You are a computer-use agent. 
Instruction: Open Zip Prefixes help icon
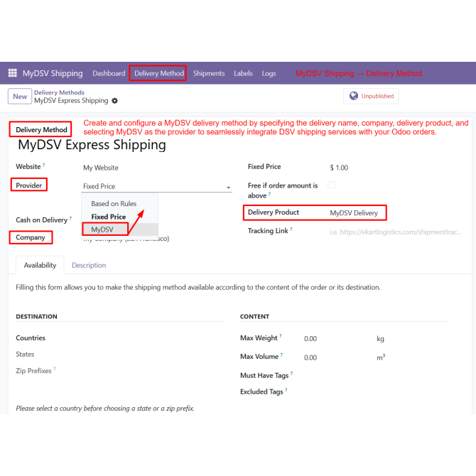pyautogui.click(x=55, y=369)
